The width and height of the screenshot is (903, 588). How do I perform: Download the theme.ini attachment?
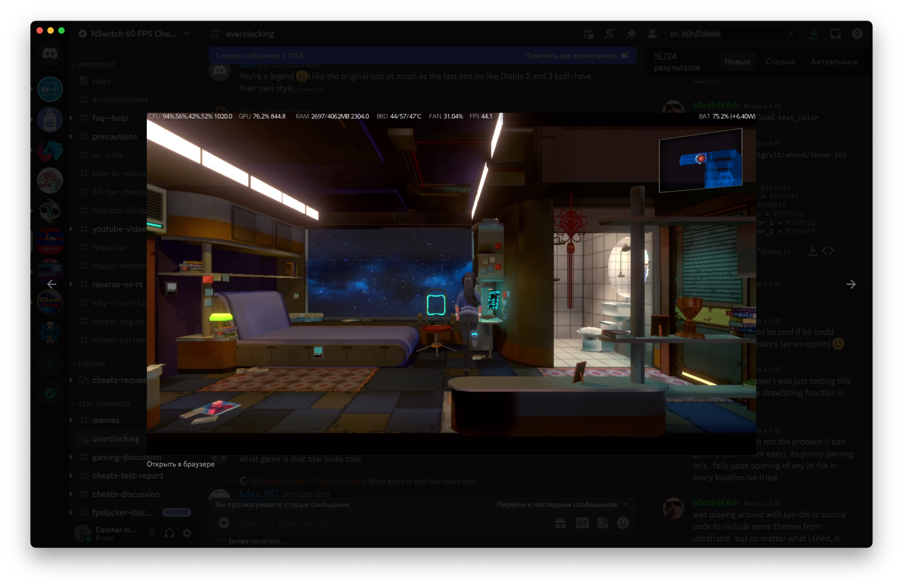tap(812, 251)
